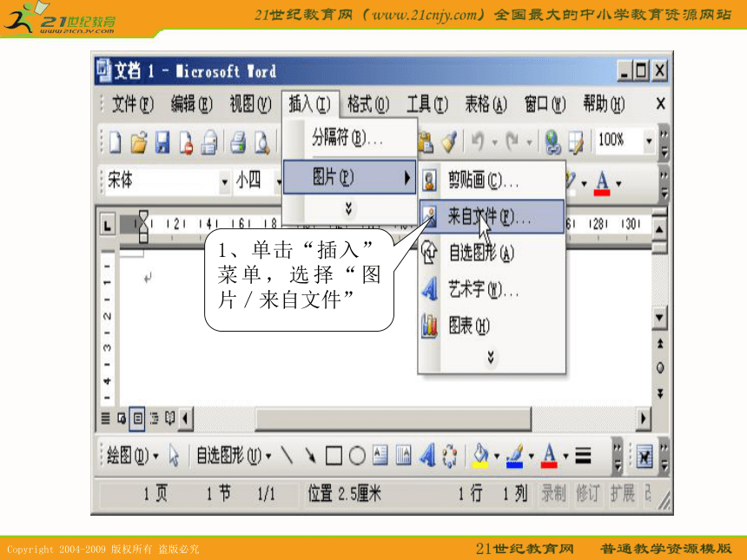The height and width of the screenshot is (560, 747).
Task: Click the ruler tab stop selector
Action: [x=109, y=225]
